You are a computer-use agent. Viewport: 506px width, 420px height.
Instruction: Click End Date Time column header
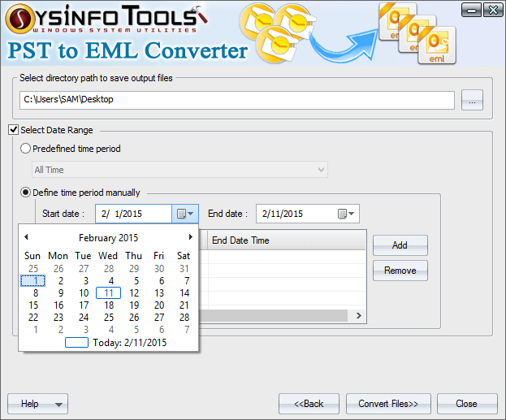(286, 240)
